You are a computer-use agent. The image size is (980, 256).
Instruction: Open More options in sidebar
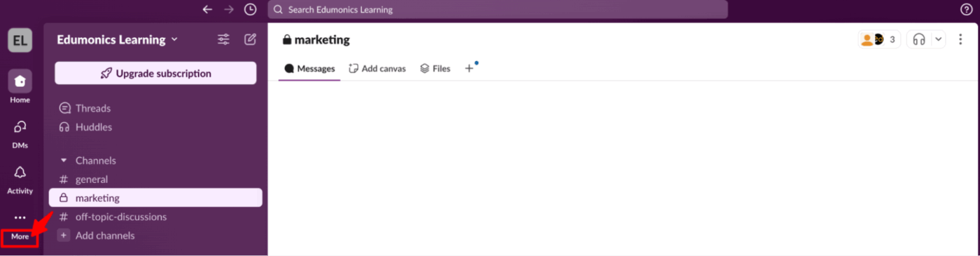pos(20,226)
